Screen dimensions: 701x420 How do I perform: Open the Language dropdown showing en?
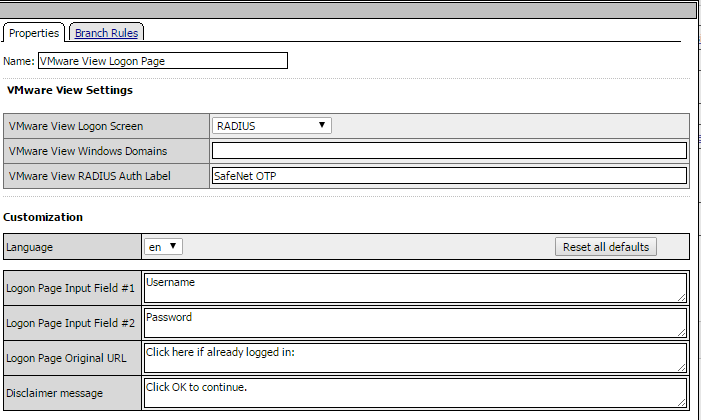click(x=163, y=246)
